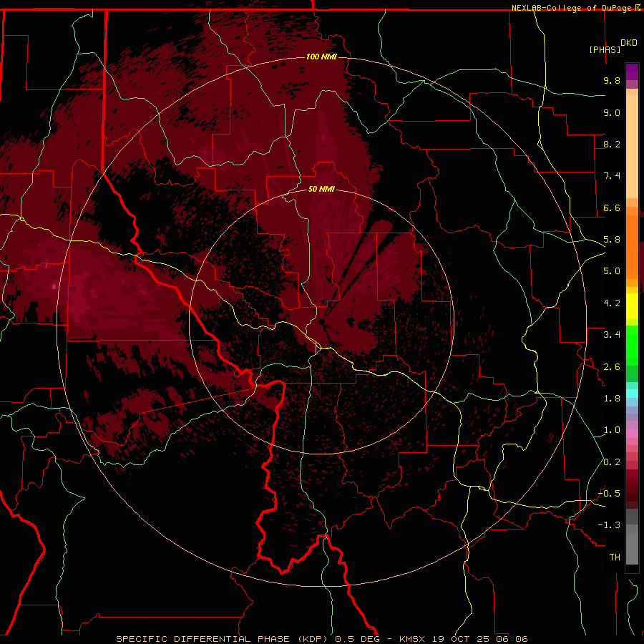Screen dimensions: 644x644
Task: Pick the purple segment of the color bar
Action: [x=632, y=72]
